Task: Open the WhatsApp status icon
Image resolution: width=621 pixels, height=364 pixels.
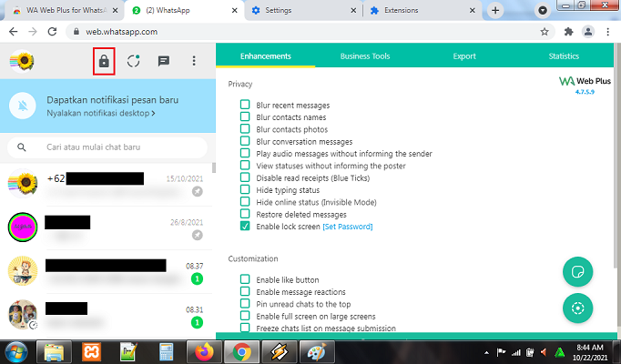Action: click(134, 61)
